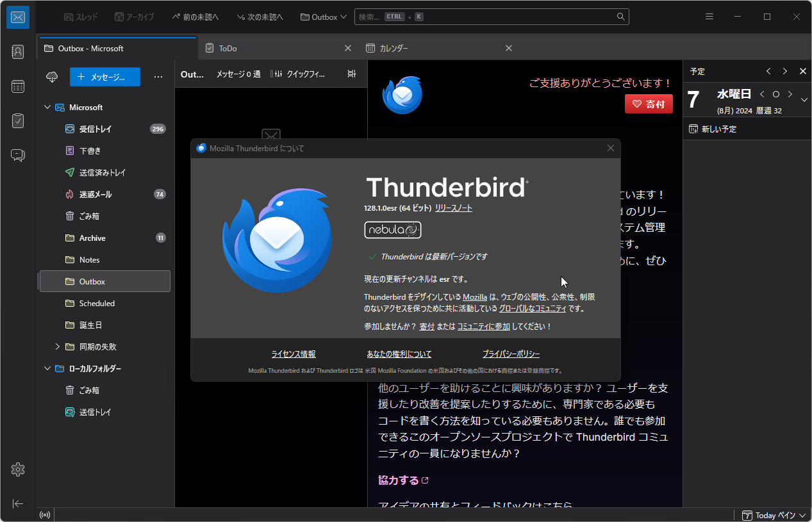The width and height of the screenshot is (812, 522).
Task: Click the offline status indicator in status bar
Action: 44,514
